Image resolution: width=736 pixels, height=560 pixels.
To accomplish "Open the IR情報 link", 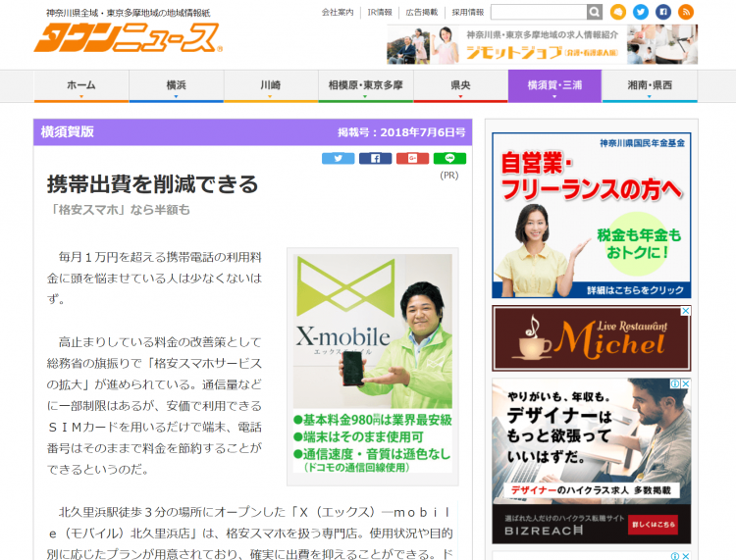I will point(380,12).
